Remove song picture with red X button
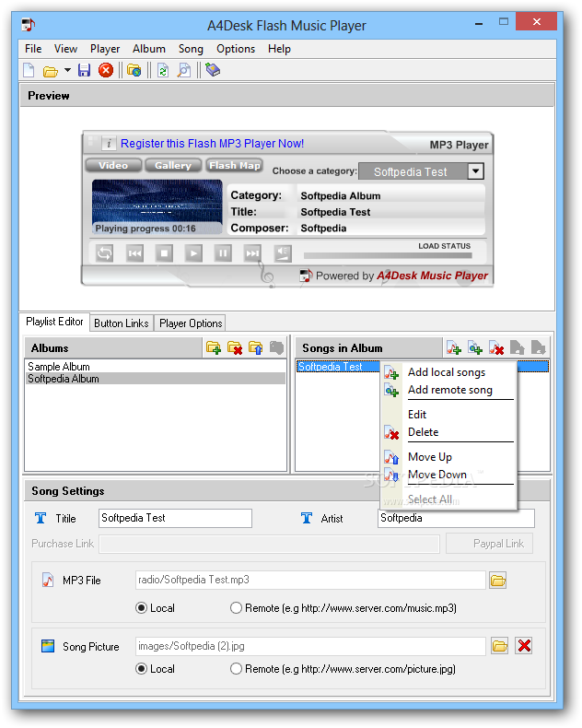 point(524,646)
